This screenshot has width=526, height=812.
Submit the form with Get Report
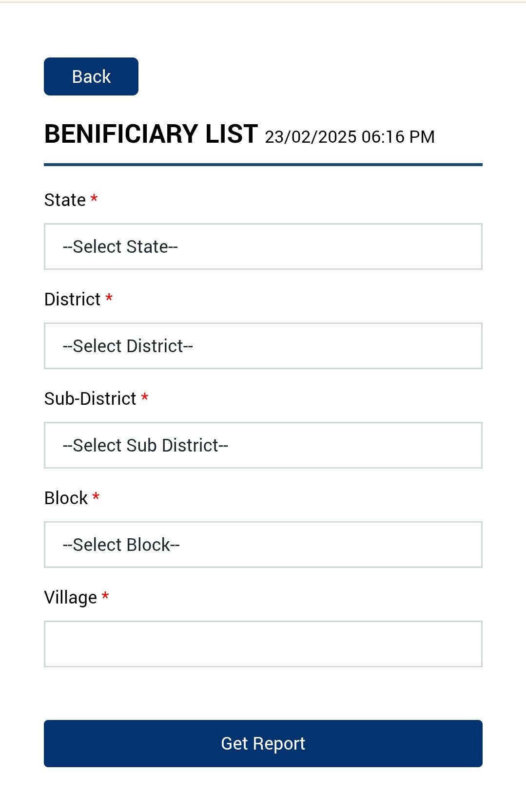pos(263,743)
